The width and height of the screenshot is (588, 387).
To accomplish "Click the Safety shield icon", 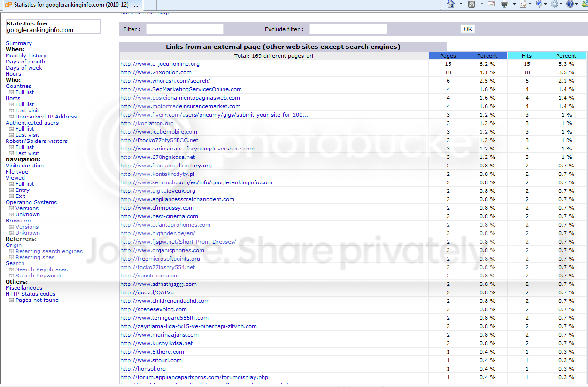I will [539, 4].
